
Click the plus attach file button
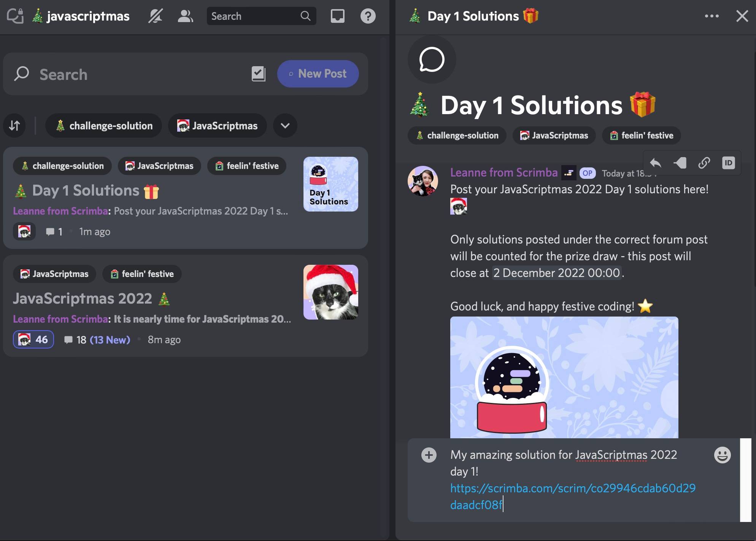click(429, 455)
